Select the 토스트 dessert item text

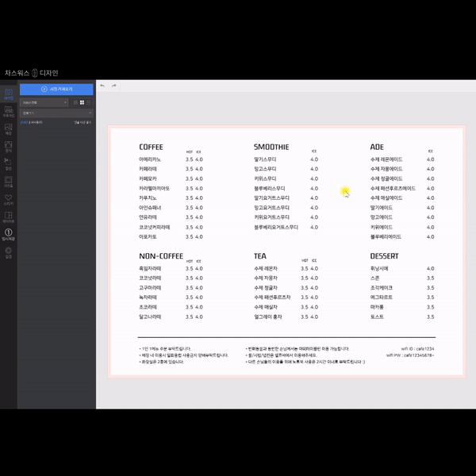pyautogui.click(x=377, y=317)
